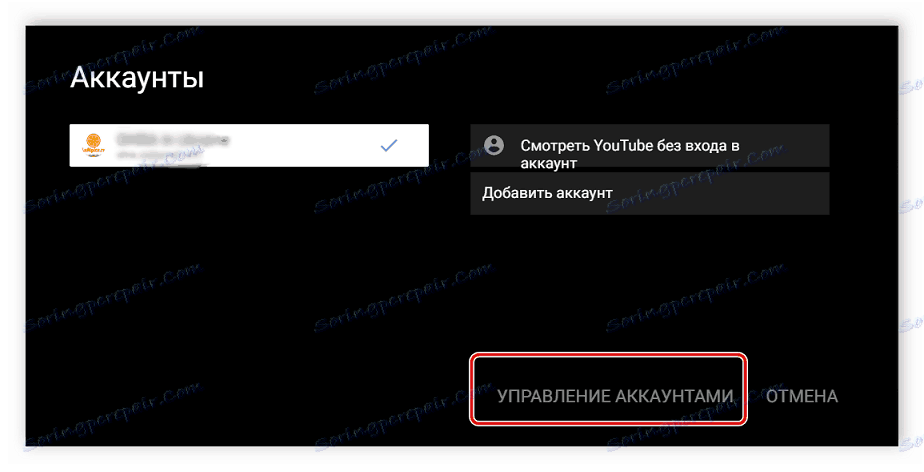Select the white highlighted account card
This screenshot has height=472, width=924.
tap(249, 146)
